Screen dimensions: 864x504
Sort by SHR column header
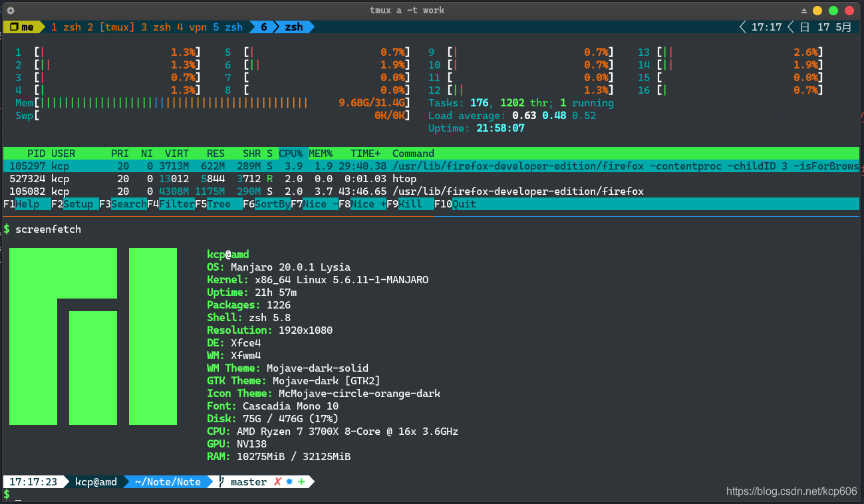(x=251, y=154)
